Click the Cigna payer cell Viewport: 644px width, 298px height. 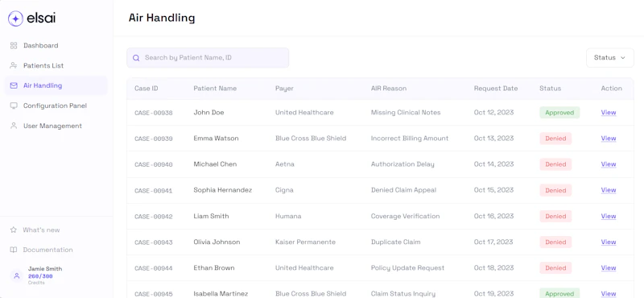click(284, 190)
